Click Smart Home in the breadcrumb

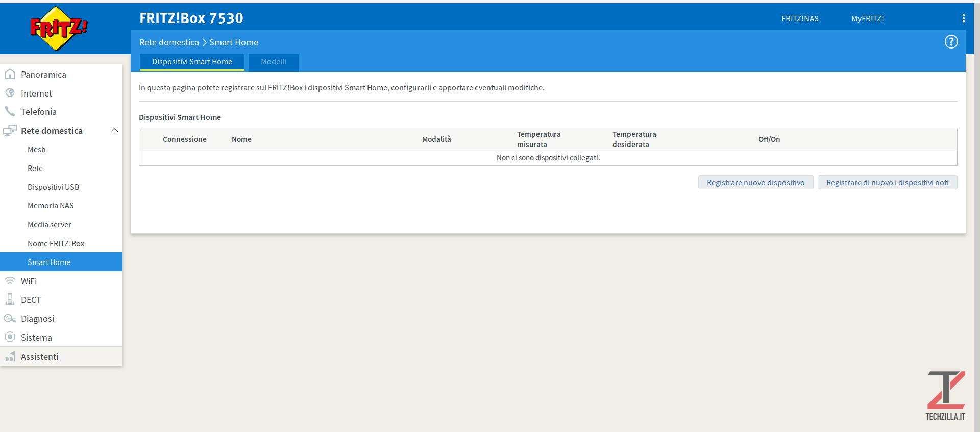[x=234, y=42]
